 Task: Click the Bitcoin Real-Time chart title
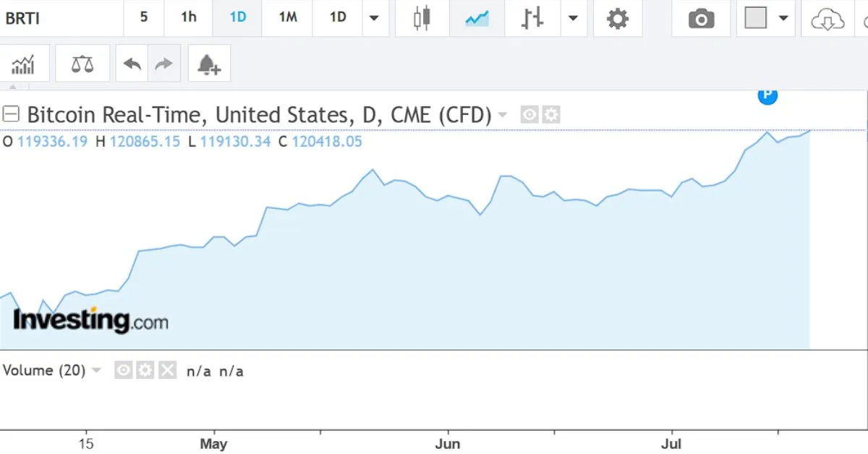pos(259,115)
